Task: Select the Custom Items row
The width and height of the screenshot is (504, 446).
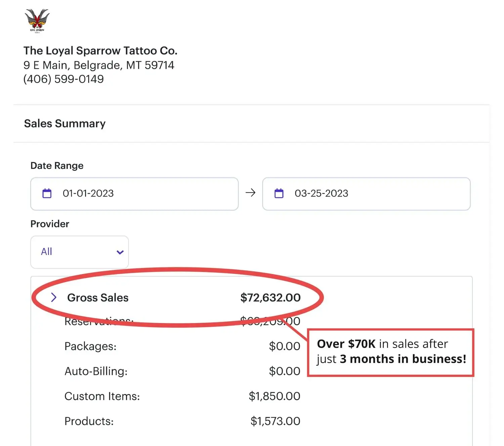Action: pyautogui.click(x=182, y=396)
